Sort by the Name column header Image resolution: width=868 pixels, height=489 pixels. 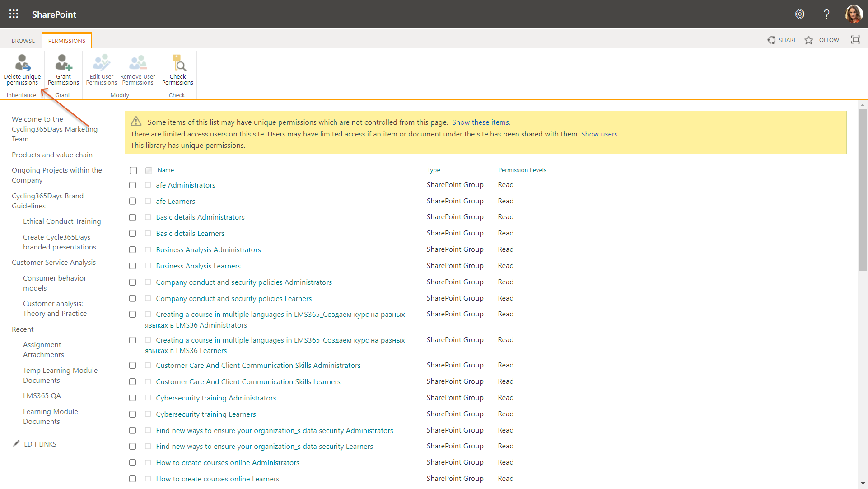click(x=165, y=170)
